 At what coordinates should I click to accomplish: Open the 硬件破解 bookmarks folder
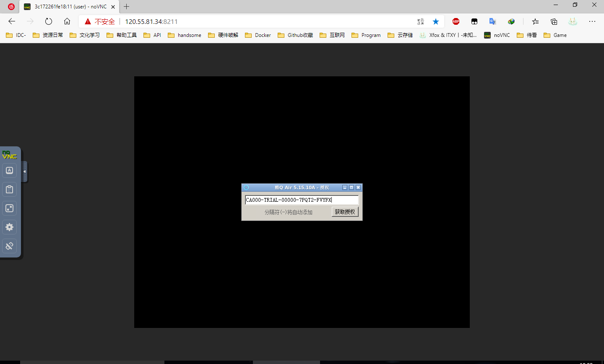[x=223, y=35]
